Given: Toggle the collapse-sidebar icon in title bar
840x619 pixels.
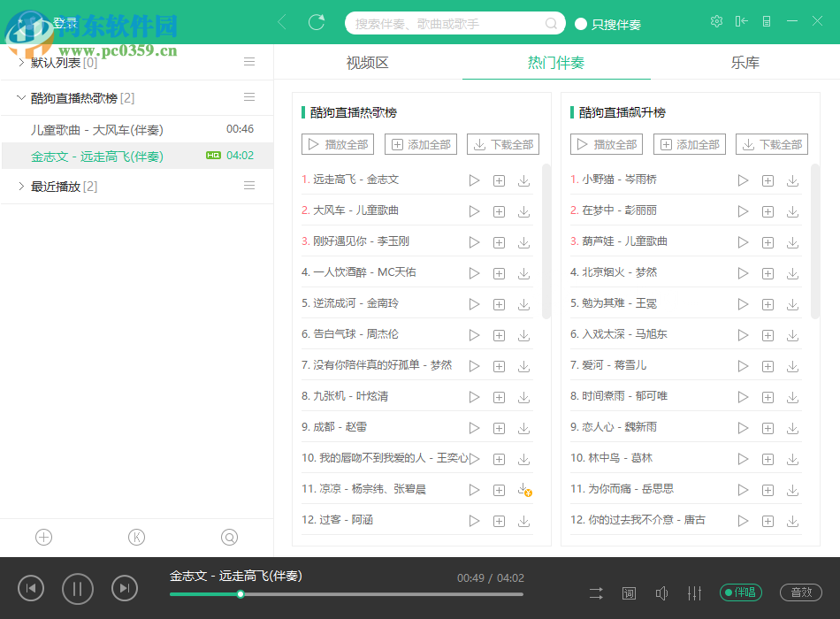Looking at the screenshot, I should tap(741, 20).
